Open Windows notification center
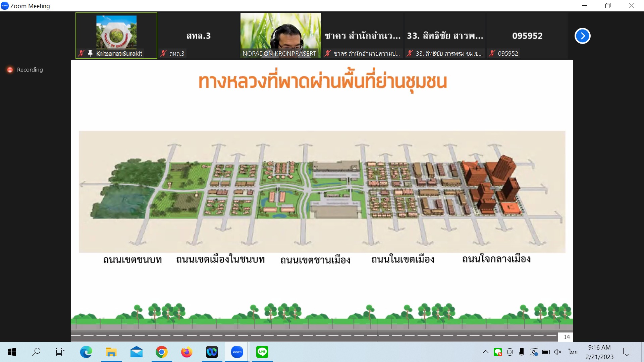The width and height of the screenshot is (644, 362). pyautogui.click(x=627, y=352)
